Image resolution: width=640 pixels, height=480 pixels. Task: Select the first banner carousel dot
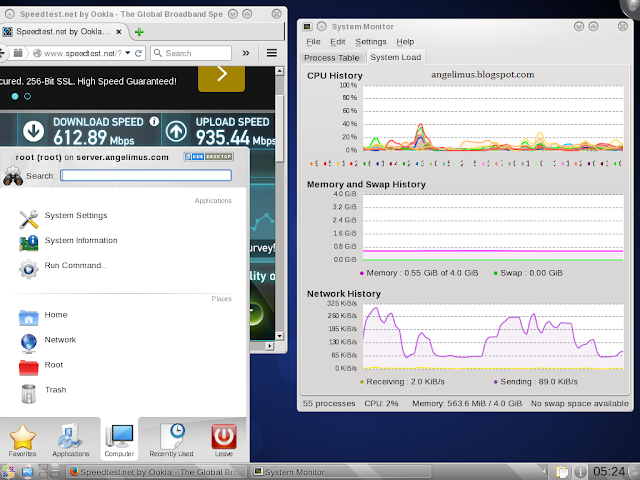coord(15,96)
